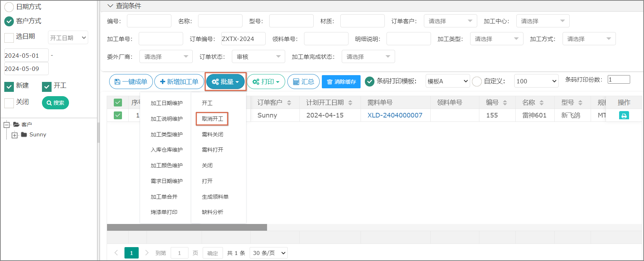Go to next page arrow
Viewport: 644px width, 261px height.
coord(147,253)
